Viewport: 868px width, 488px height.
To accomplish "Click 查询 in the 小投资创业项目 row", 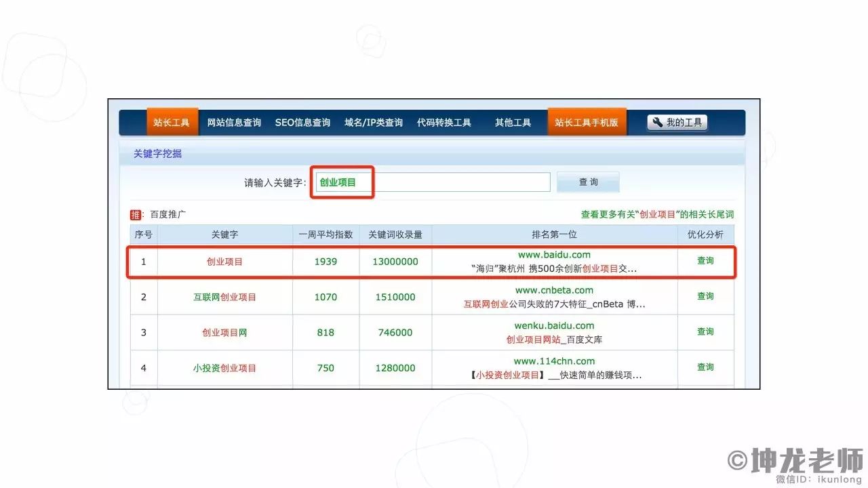I will (705, 367).
